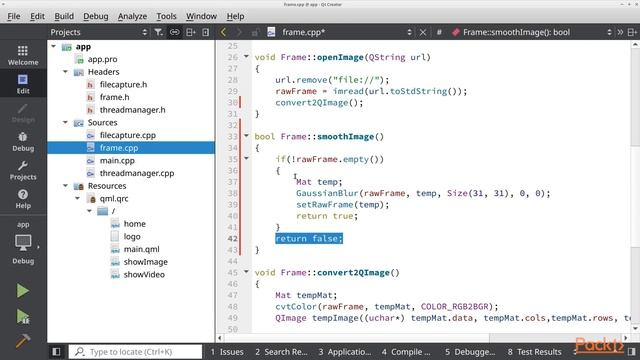
Task: Go back in editor navigation history
Action: pyautogui.click(x=223, y=32)
